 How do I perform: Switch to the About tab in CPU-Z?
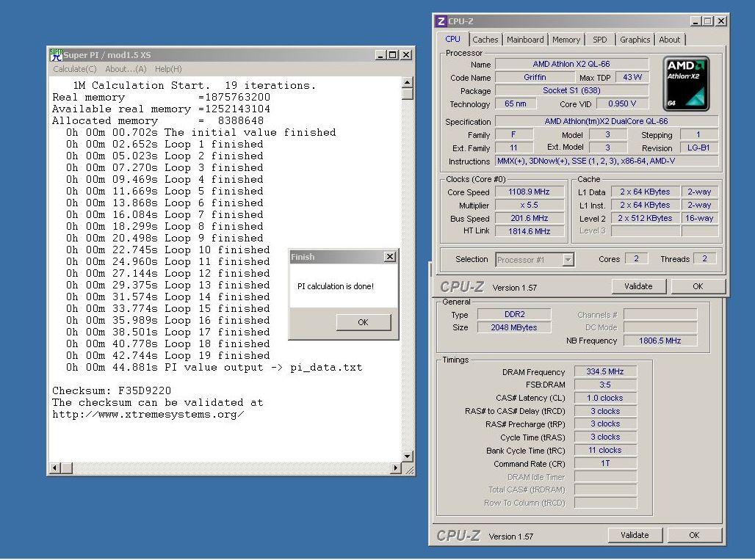[x=669, y=40]
